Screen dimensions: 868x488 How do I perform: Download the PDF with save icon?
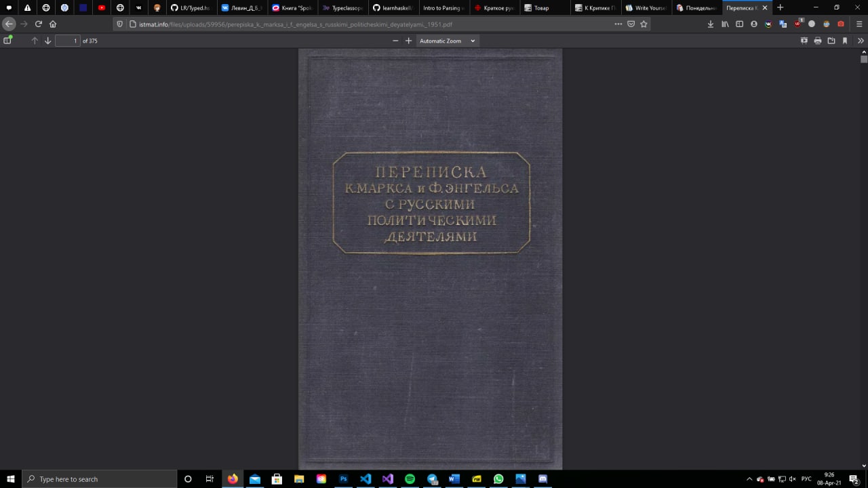(831, 41)
